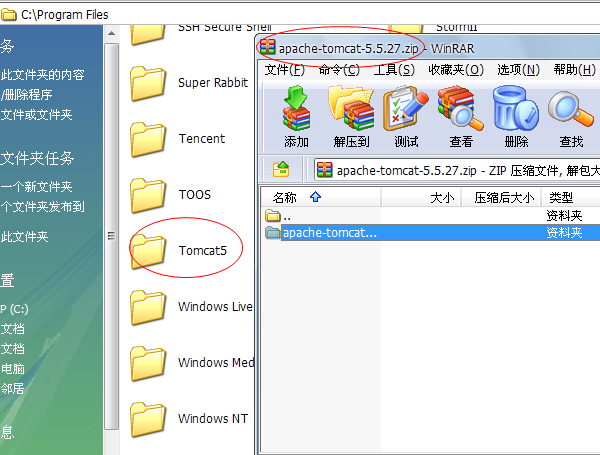Click the 解压到 (Extract to) toolbar icon
This screenshot has width=600, height=455.
pyautogui.click(x=351, y=108)
